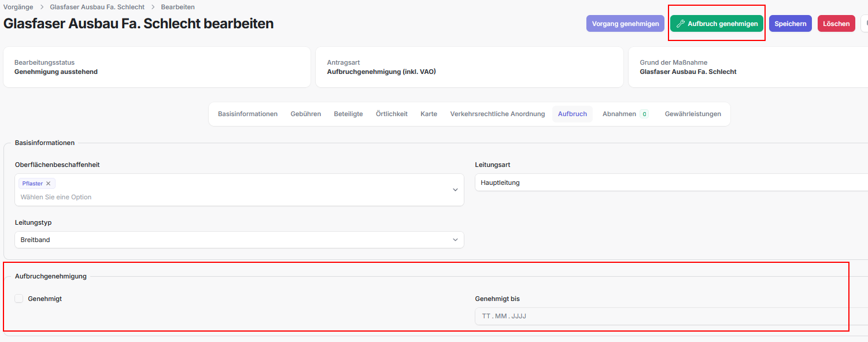Click the red Löschen button

tap(836, 24)
